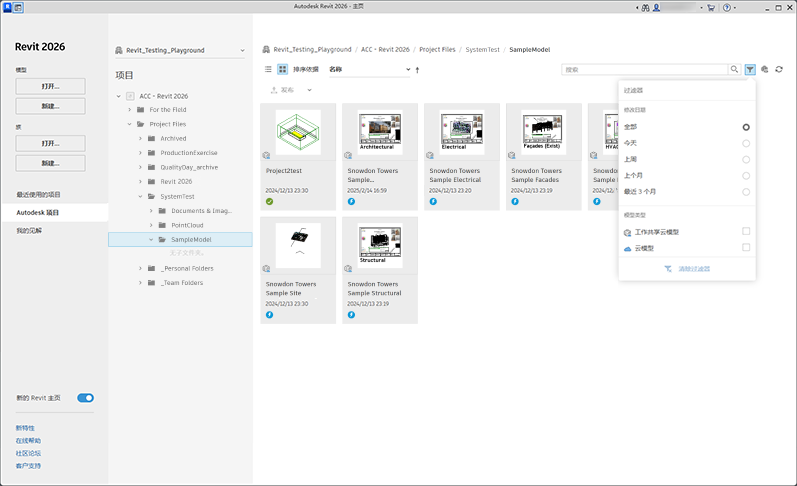Click the search magnifier icon
The image size is (797, 486).
pos(734,69)
